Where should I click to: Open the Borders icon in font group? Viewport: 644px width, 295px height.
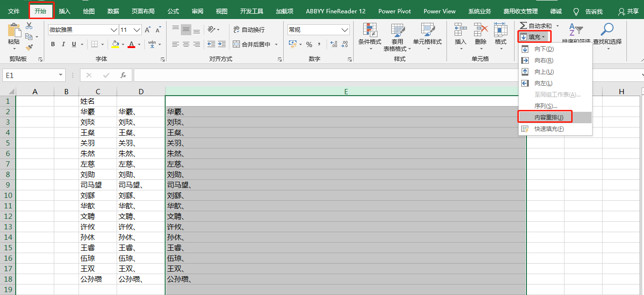coord(94,44)
